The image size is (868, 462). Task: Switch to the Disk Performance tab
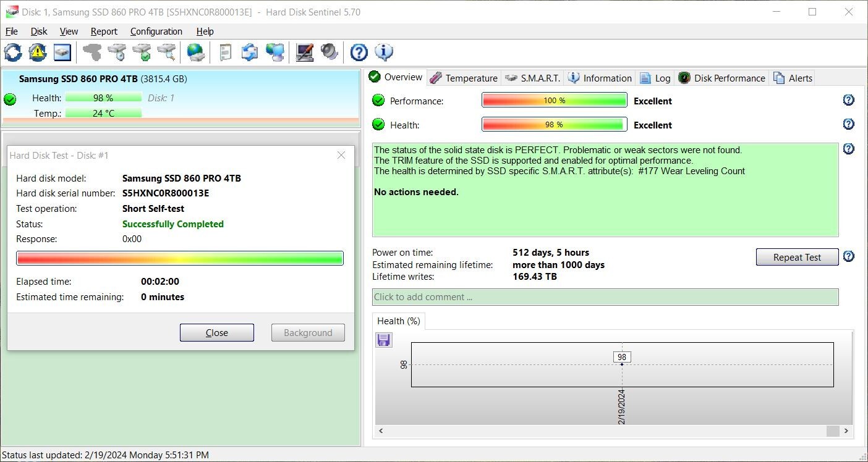(x=721, y=78)
